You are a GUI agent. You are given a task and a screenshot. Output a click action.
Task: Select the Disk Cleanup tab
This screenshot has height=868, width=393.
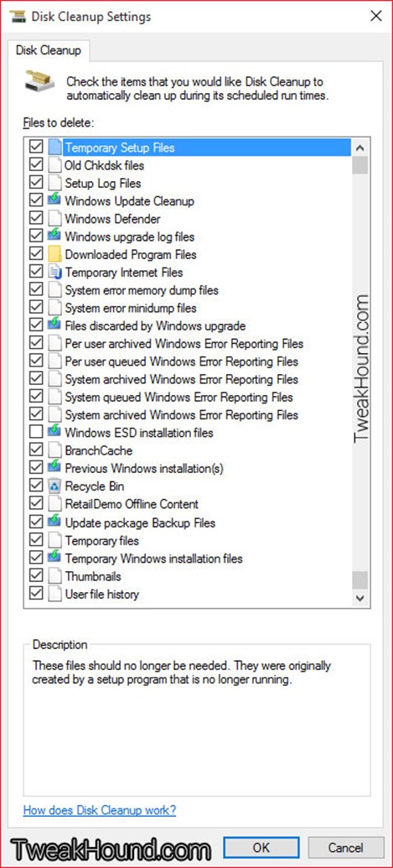[49, 50]
